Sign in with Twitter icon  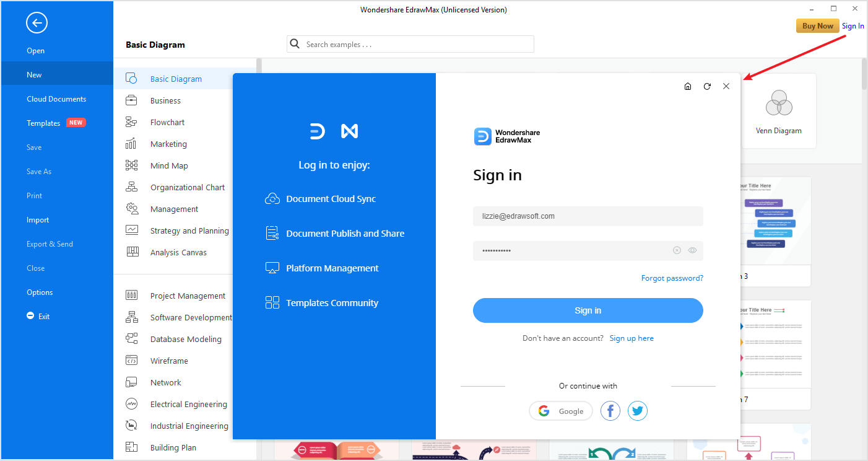(638, 411)
